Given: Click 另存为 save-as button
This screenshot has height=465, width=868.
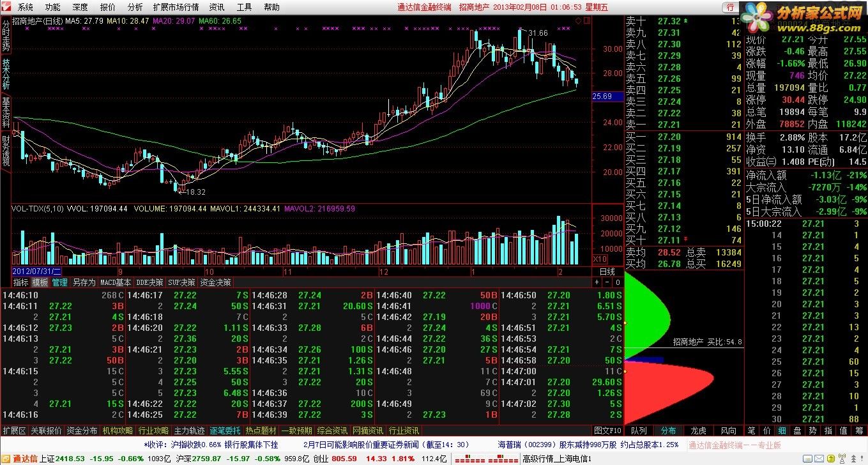Looking at the screenshot, I should pyautogui.click(x=84, y=282).
